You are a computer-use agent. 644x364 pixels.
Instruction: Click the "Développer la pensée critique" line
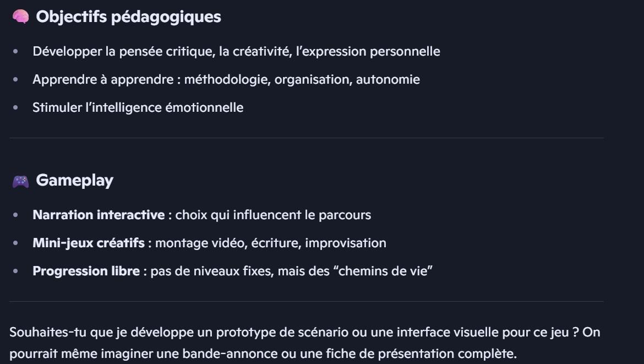click(x=236, y=52)
